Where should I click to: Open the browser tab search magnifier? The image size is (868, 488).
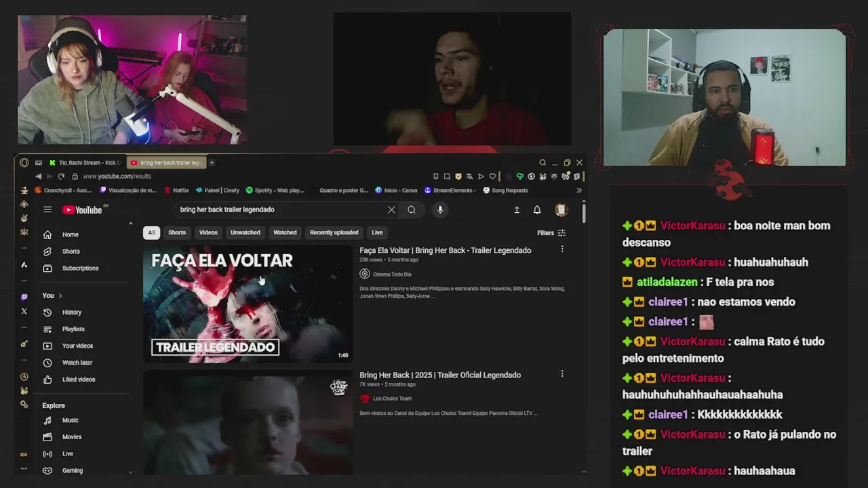[x=542, y=163]
